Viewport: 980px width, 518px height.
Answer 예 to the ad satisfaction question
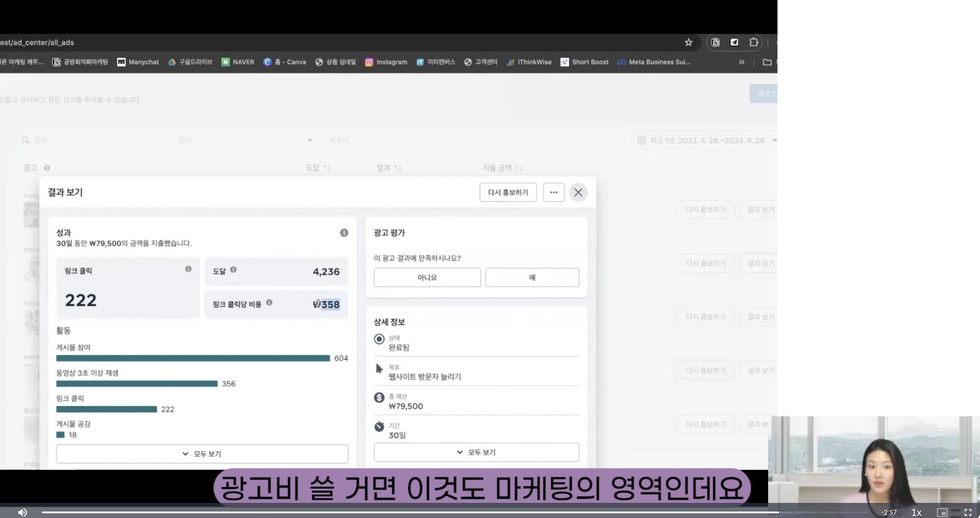(x=532, y=277)
